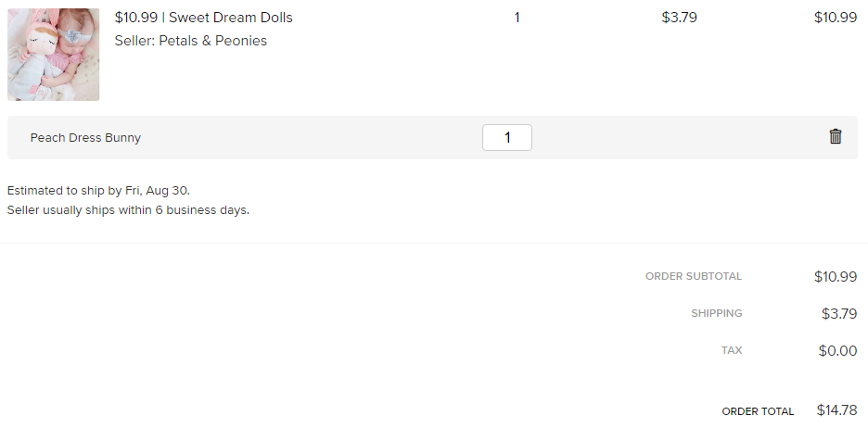Click the Peach Dress Bunny quantity field
The width and height of the screenshot is (868, 428).
point(507,138)
